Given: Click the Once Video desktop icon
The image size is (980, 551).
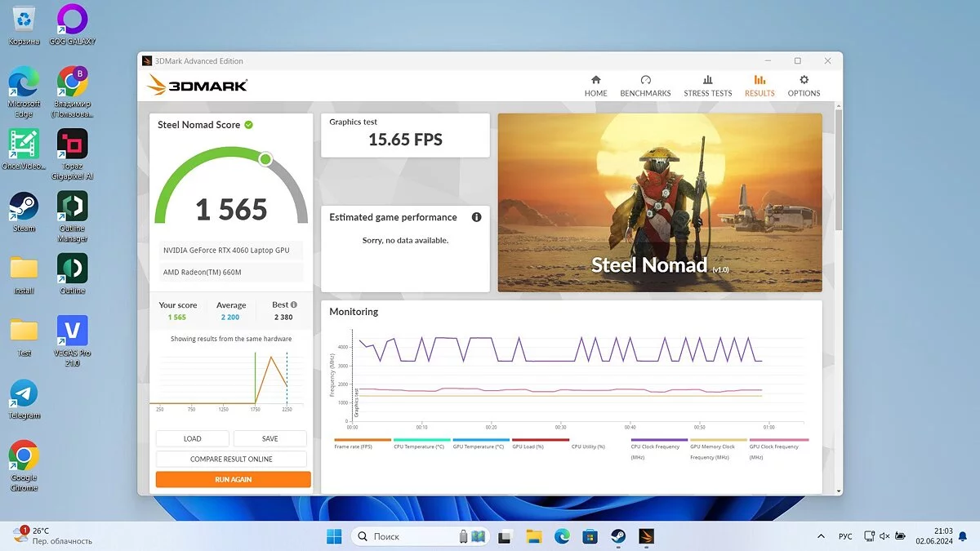Looking at the screenshot, I should (24, 149).
